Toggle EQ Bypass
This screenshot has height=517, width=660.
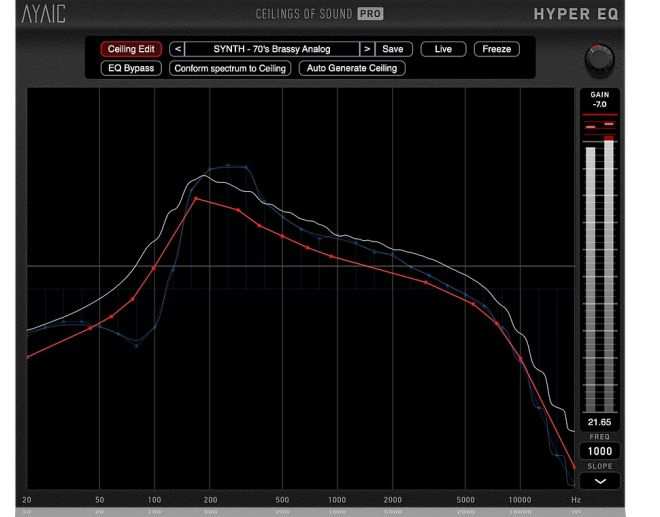(131, 68)
